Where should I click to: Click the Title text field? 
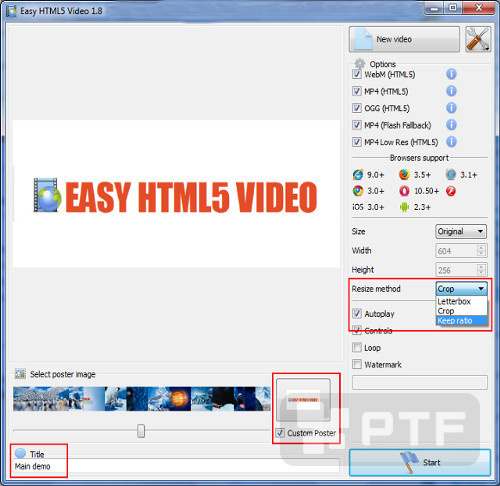coord(176,466)
